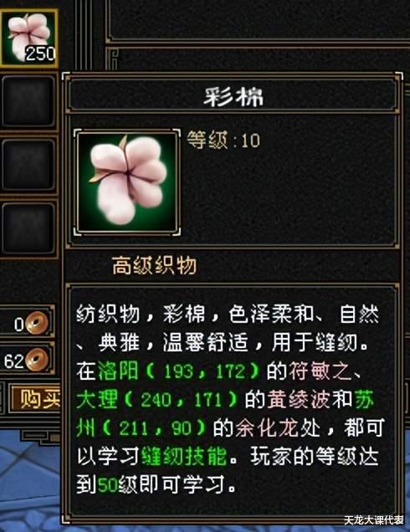Screen dimensions: 410x532
Task: Click the green 苏州 location link
Action: [x=364, y=399]
